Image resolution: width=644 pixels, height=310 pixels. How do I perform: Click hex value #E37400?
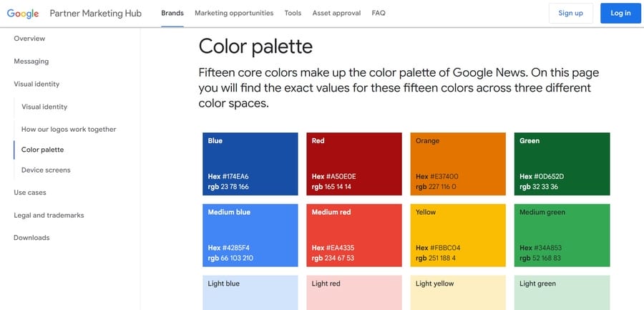click(x=444, y=176)
